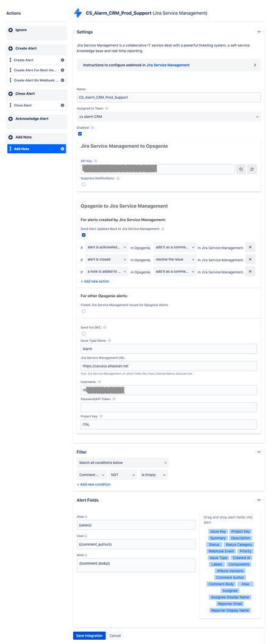Open gear settings for selected Add Note action
The height and width of the screenshot is (644, 266).
click(62, 149)
